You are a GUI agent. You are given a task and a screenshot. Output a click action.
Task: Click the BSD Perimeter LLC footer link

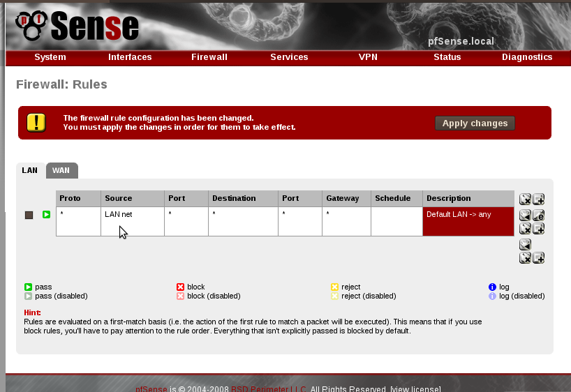click(269, 389)
